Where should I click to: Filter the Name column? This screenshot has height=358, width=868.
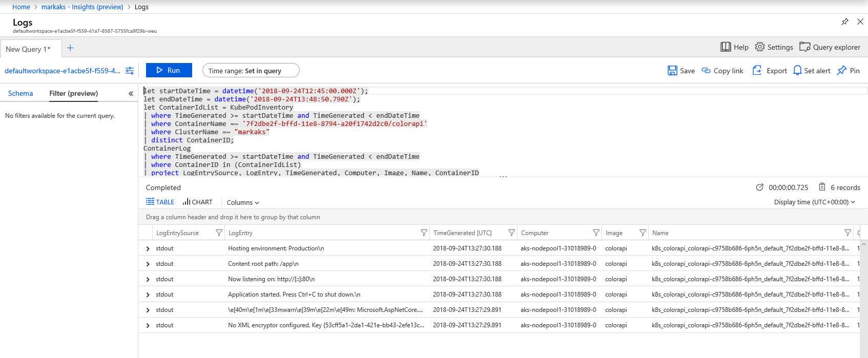(848, 233)
